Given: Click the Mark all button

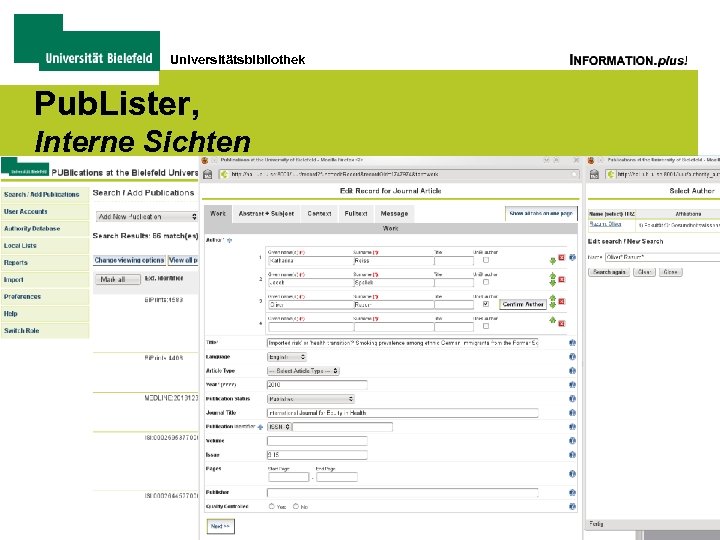Looking at the screenshot, I should (x=118, y=279).
